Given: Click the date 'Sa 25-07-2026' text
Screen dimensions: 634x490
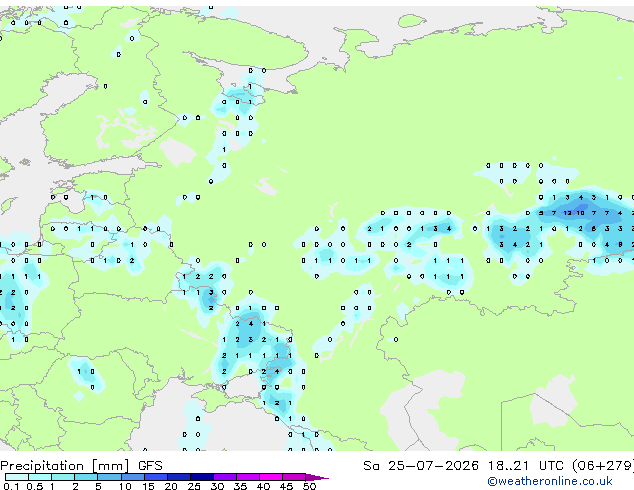Looking at the screenshot, I should pyautogui.click(x=421, y=466).
